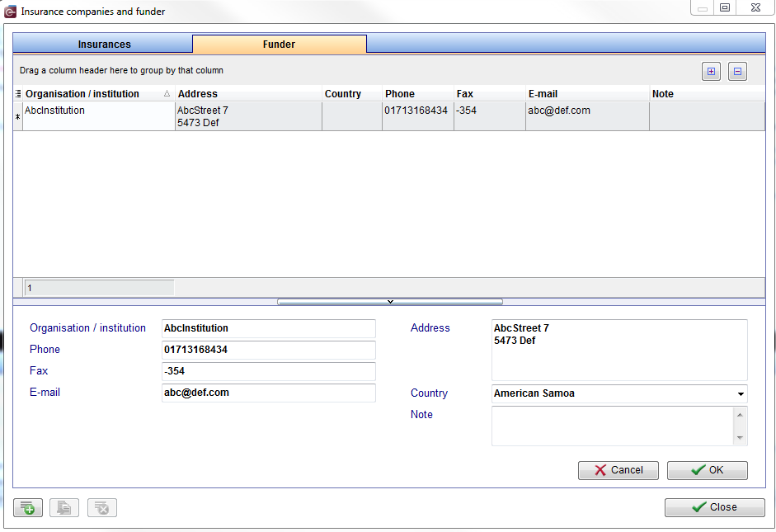The width and height of the screenshot is (776, 532).
Task: Collapse all groups with minus icon
Action: pos(737,71)
